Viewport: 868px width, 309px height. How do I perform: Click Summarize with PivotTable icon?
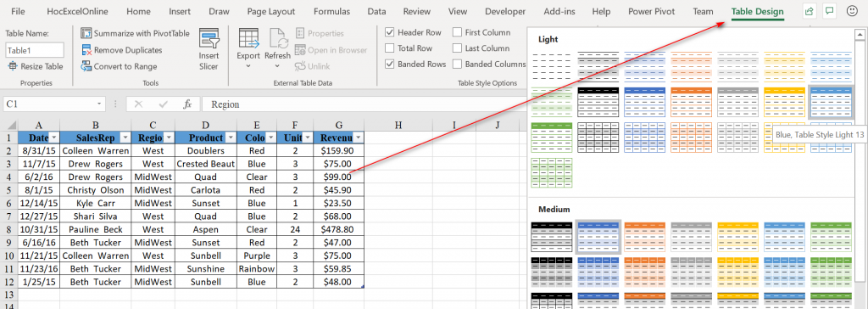86,33
